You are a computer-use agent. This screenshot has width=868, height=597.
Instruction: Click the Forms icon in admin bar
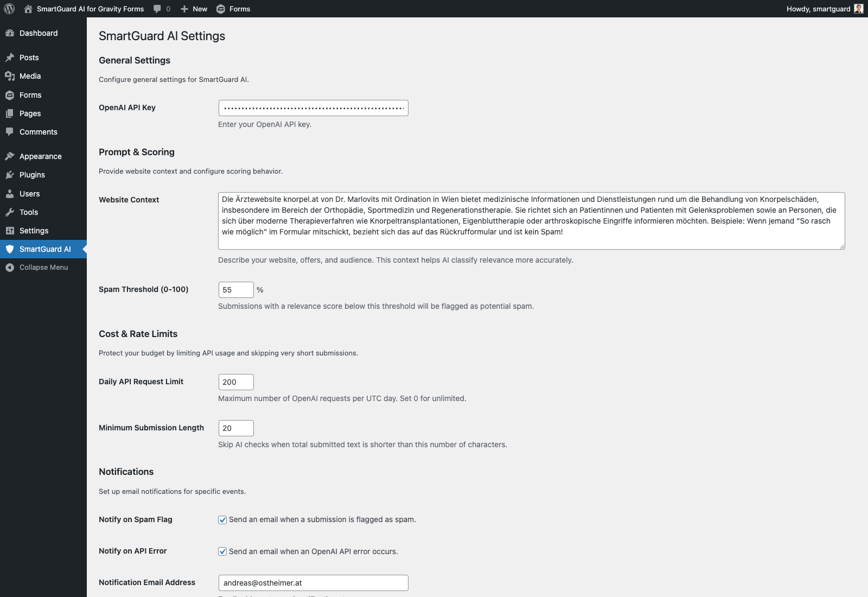click(x=221, y=9)
